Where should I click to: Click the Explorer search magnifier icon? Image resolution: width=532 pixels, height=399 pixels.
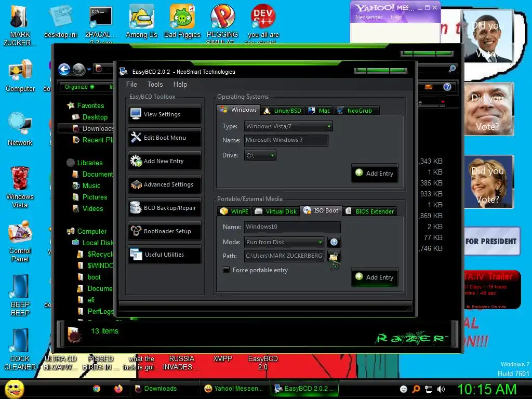pyautogui.click(x=452, y=69)
